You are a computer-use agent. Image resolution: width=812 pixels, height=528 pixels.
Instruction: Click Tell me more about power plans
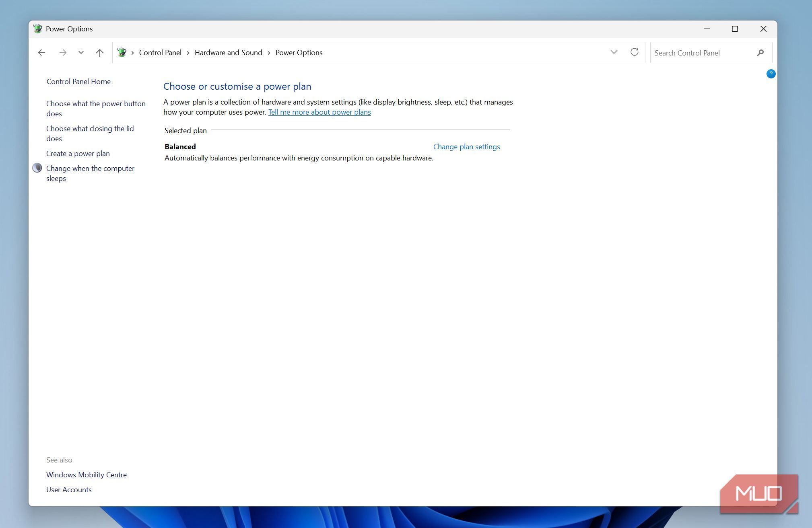click(319, 112)
